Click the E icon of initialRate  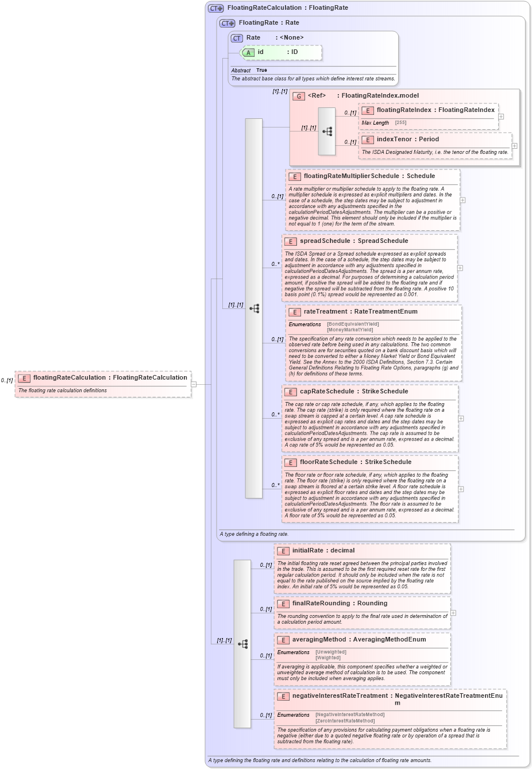point(283,551)
